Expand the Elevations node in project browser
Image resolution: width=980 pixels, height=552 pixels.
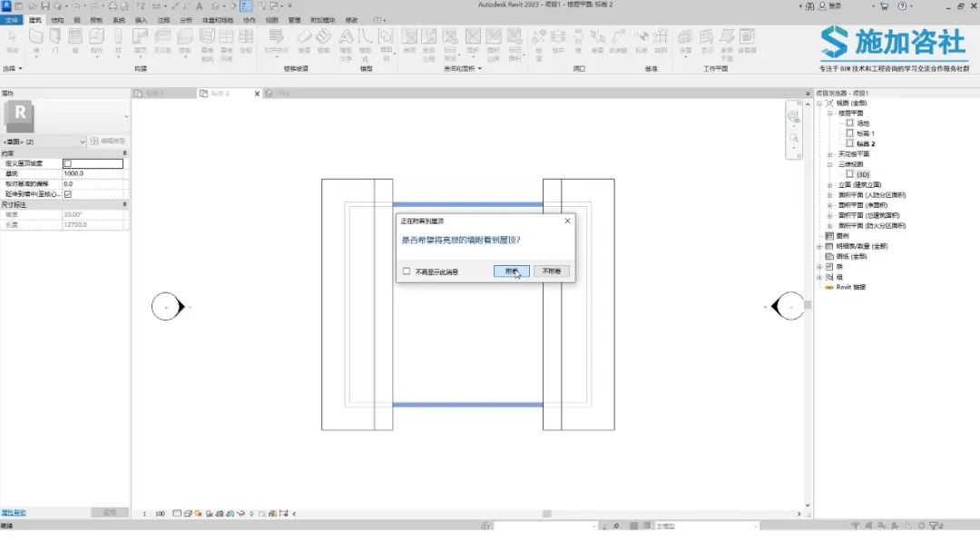(829, 184)
